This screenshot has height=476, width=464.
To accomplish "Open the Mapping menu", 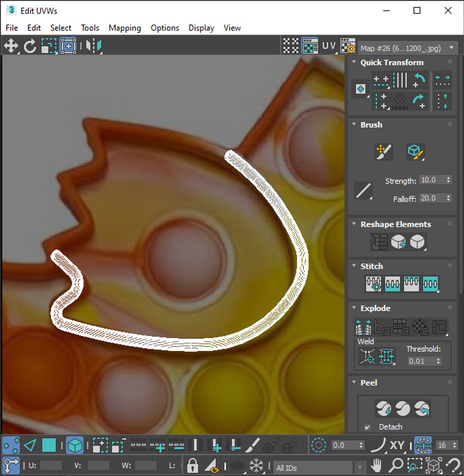I will click(x=124, y=28).
